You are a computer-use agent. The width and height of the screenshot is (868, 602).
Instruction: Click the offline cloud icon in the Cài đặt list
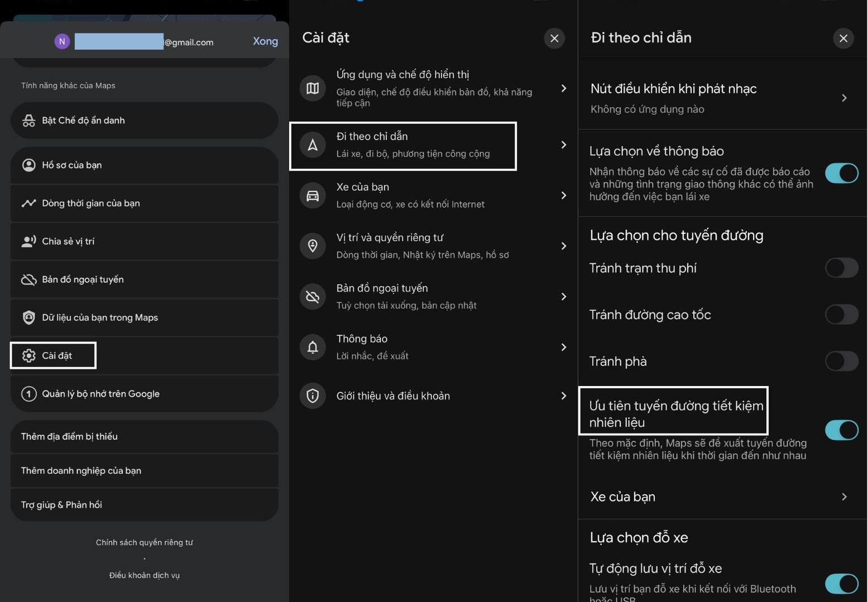[x=313, y=297]
